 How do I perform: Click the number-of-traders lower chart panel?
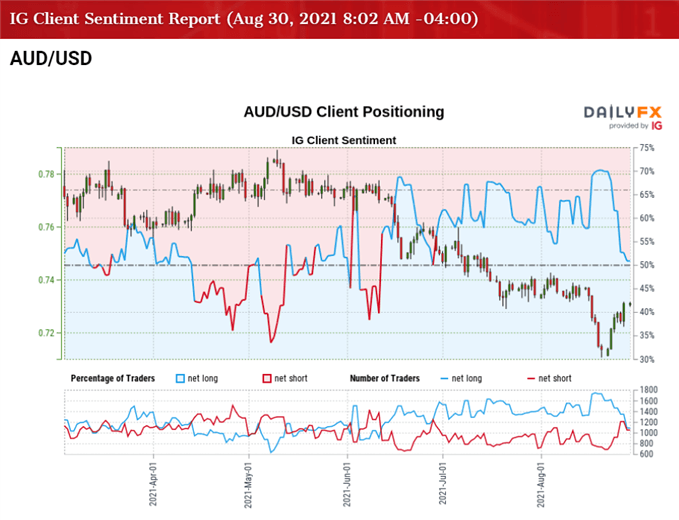(347, 422)
